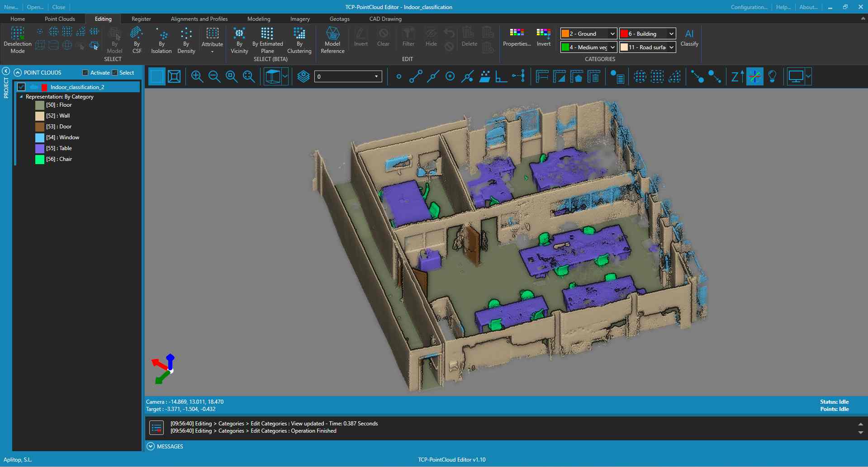
Task: Uncheck Indoor_classification_2 visibility checkbox
Action: point(21,87)
